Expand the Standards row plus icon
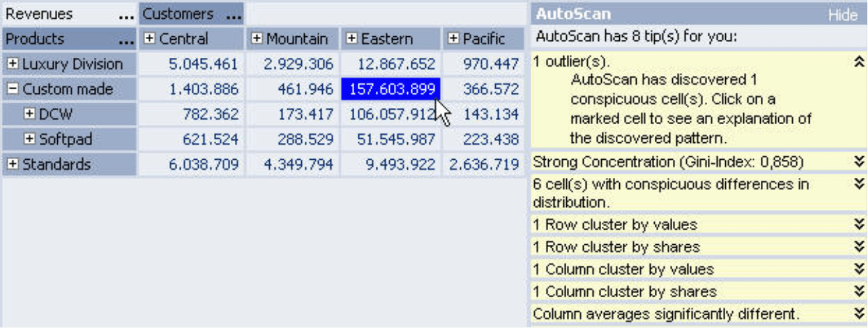This screenshot has height=328, width=868. pyautogui.click(x=13, y=165)
